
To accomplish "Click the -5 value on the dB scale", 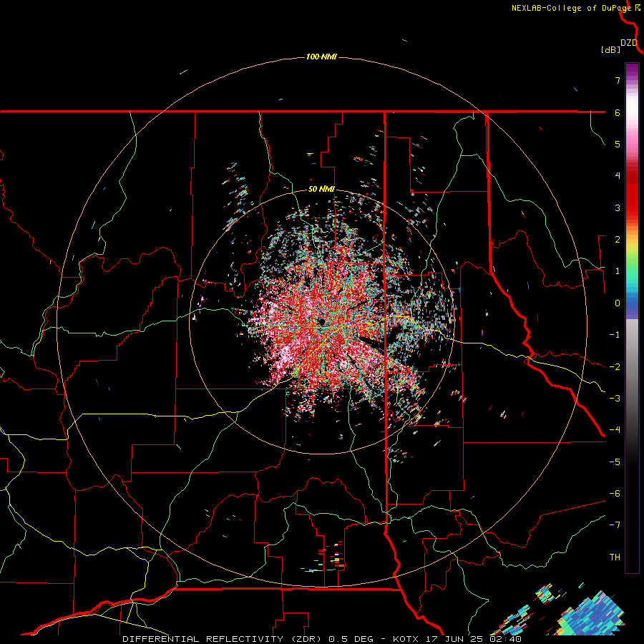I will pyautogui.click(x=615, y=462).
